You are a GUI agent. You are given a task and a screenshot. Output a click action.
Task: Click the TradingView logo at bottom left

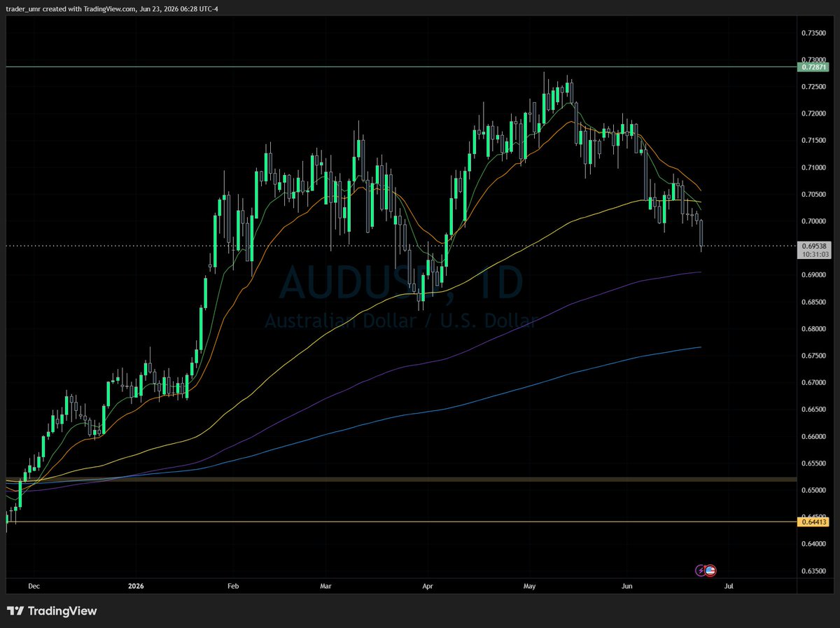point(52,611)
